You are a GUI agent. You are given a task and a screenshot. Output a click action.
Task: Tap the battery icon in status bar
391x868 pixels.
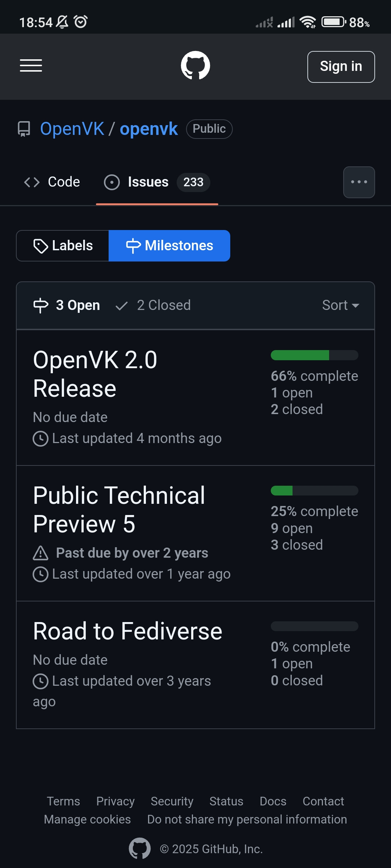click(333, 22)
